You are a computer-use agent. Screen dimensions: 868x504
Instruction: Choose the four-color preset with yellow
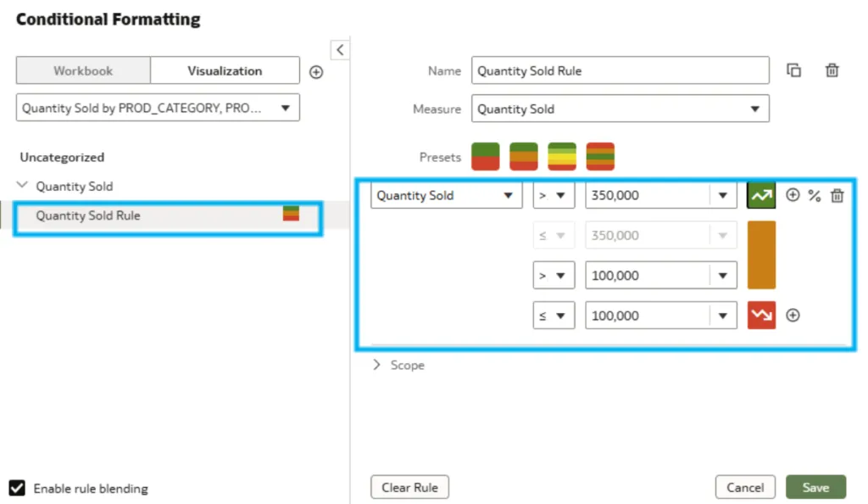coord(562,157)
